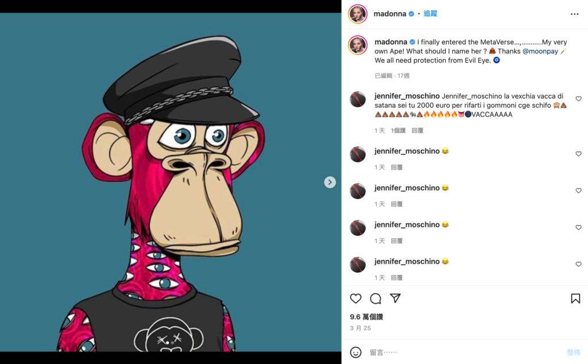Like the post with the heart icon
Screen dimensions: 588x364
356,299
